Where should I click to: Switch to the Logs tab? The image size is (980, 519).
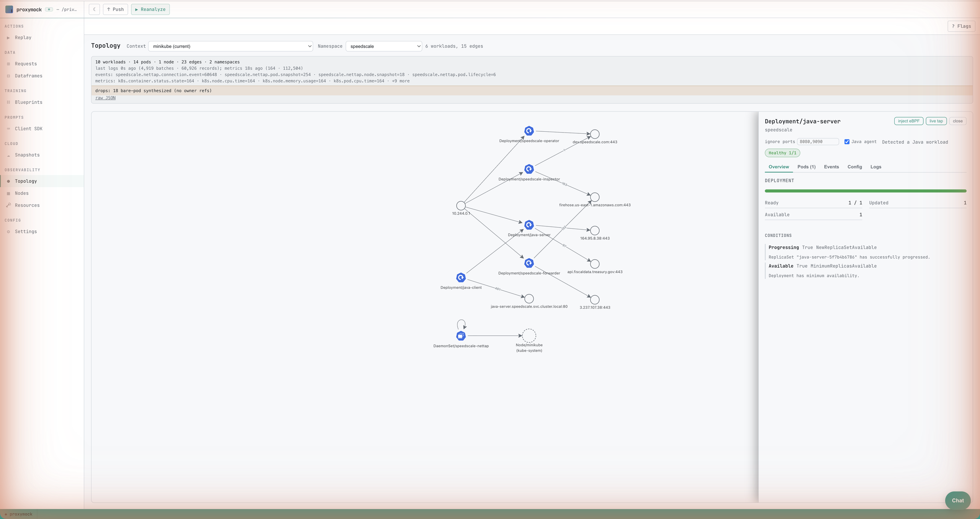(x=876, y=167)
